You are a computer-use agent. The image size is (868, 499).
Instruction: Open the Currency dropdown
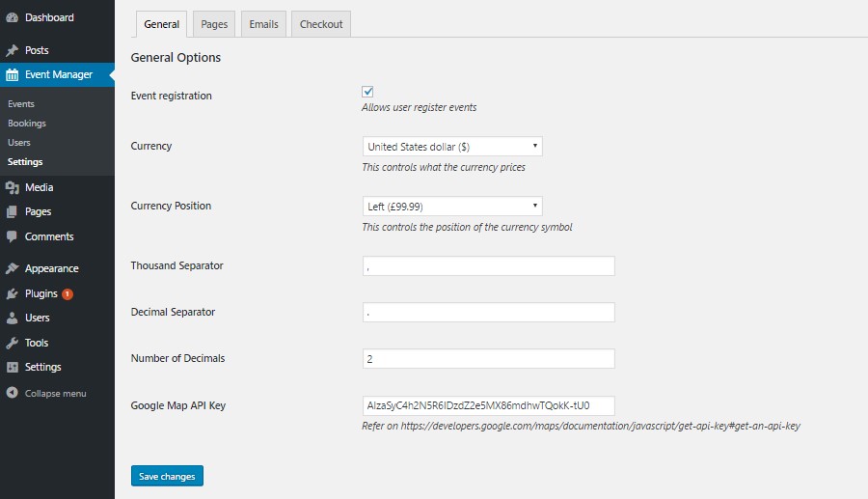451,147
